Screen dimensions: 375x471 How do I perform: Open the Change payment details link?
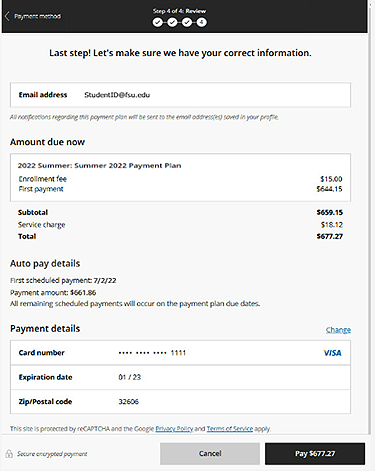[338, 330]
